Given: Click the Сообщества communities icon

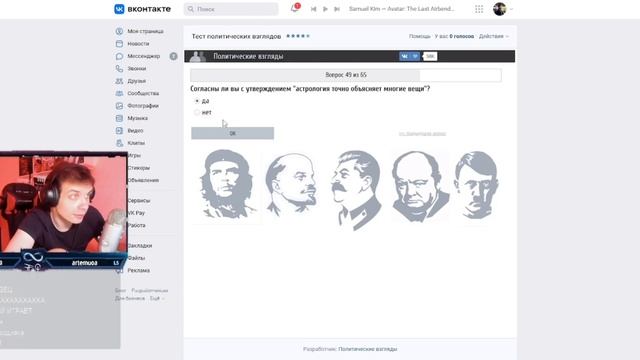Looking at the screenshot, I should pyautogui.click(x=119, y=93).
